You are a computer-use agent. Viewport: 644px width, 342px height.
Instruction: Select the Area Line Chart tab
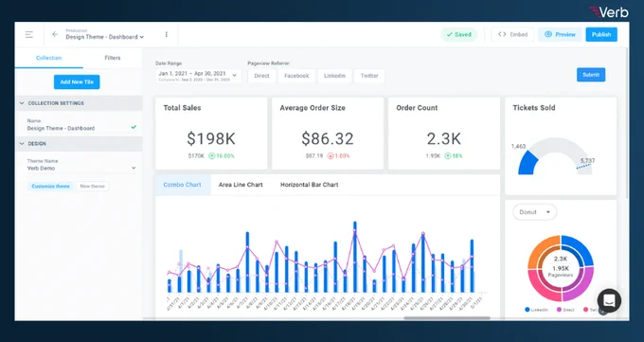pos(241,185)
